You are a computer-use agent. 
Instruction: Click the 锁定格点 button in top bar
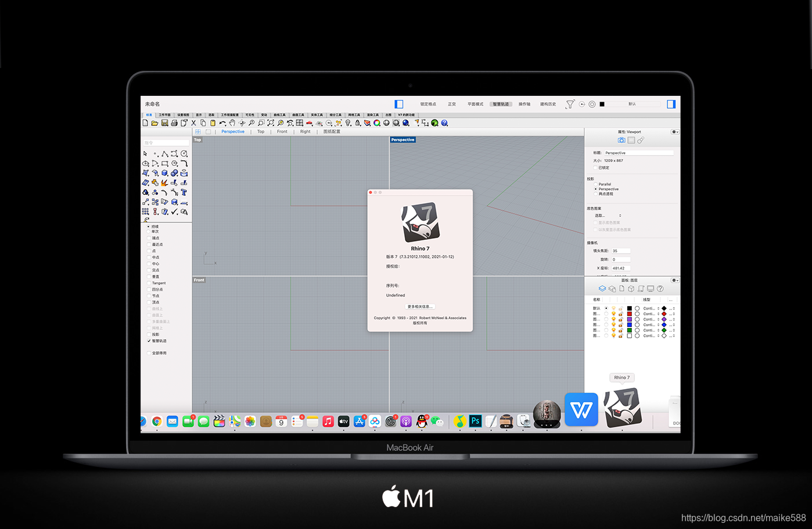coord(428,104)
